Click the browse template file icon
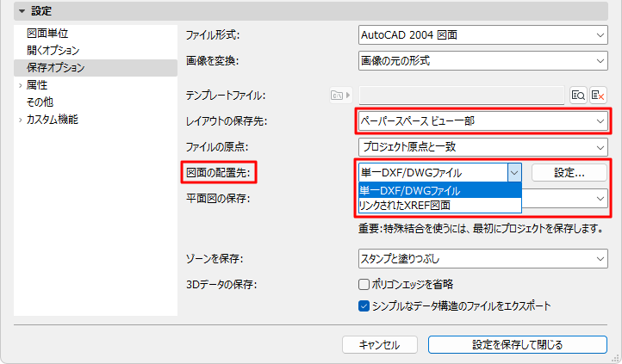This screenshot has height=364, width=622. pos(578,96)
